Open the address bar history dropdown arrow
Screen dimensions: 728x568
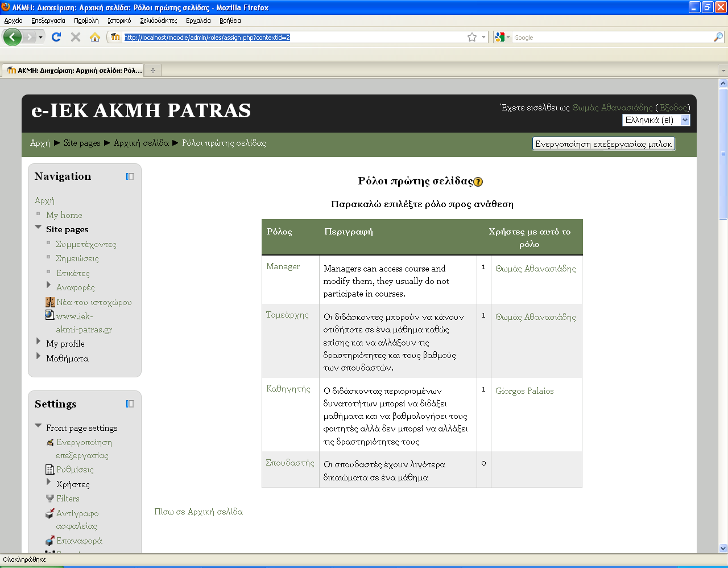484,37
